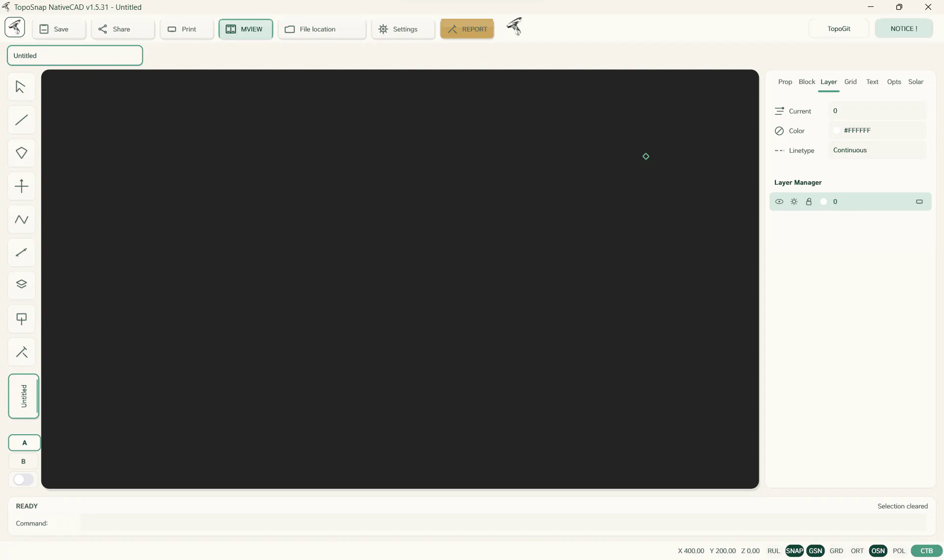Switch to the Prop tab
This screenshot has height=560, width=944.
pyautogui.click(x=785, y=82)
